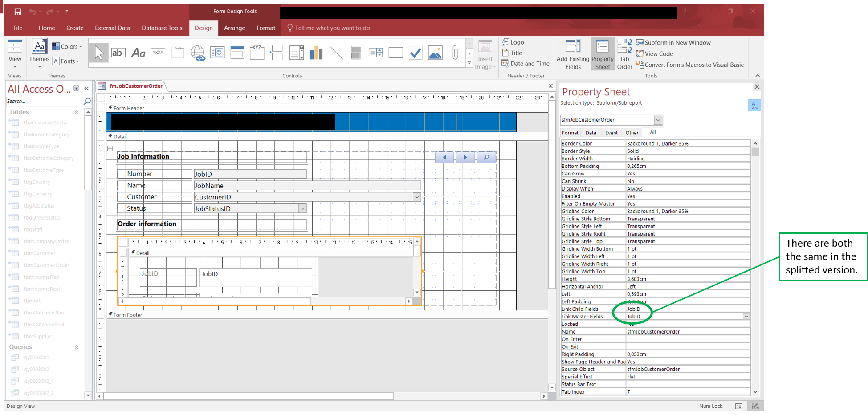Expand the Themes gallery dropdown
The image size is (868, 415).
coord(39,54)
